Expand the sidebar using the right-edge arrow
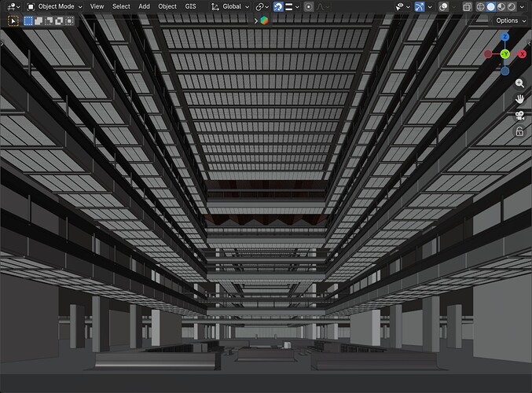Image resolution: width=532 pixels, height=393 pixels. (530, 43)
